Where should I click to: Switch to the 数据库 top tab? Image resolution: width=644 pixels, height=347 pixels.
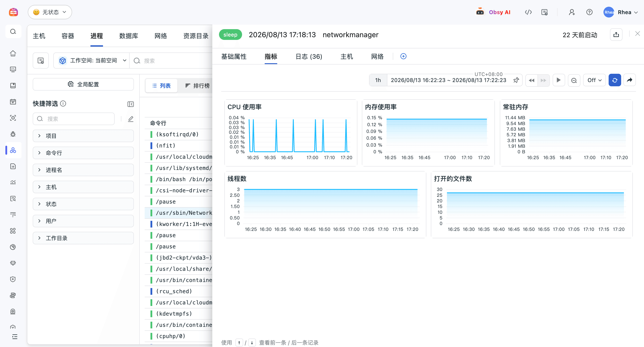coord(129,36)
